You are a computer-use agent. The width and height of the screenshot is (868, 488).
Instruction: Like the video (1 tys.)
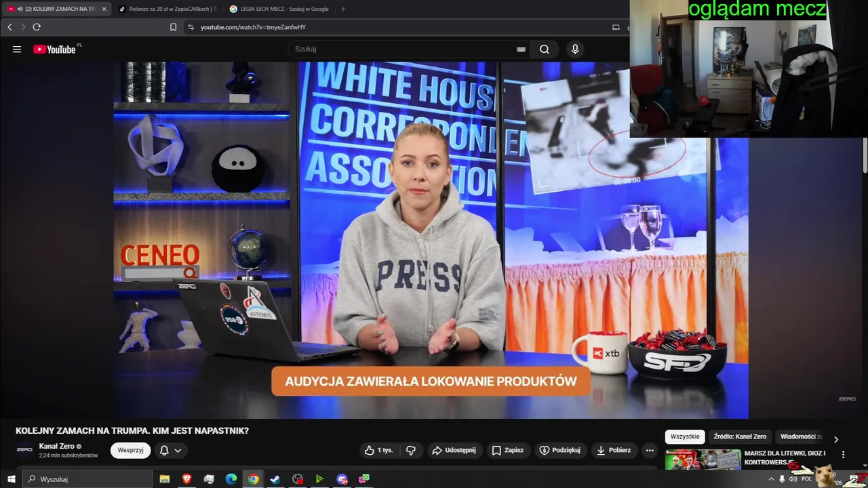pos(378,450)
